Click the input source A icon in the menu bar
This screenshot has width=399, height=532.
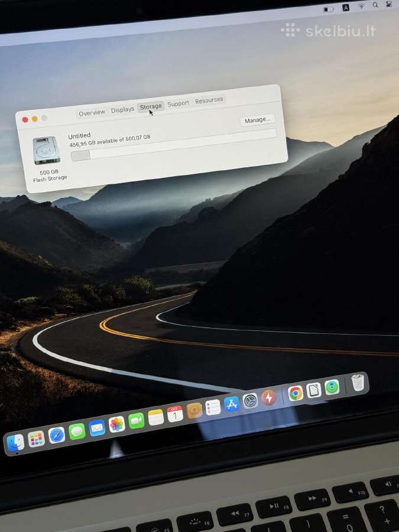(346, 8)
